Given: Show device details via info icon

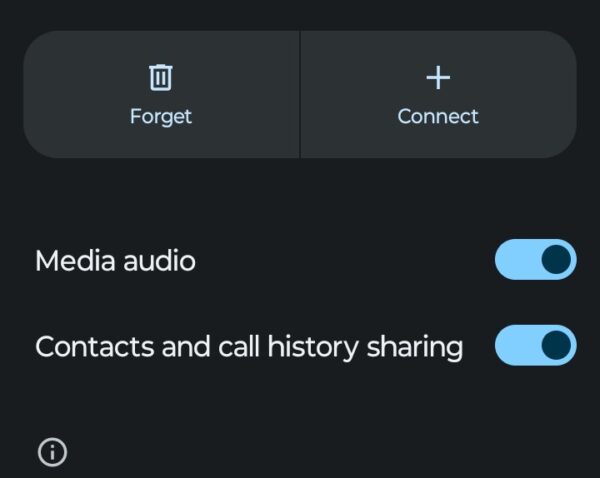Looking at the screenshot, I should [52, 452].
